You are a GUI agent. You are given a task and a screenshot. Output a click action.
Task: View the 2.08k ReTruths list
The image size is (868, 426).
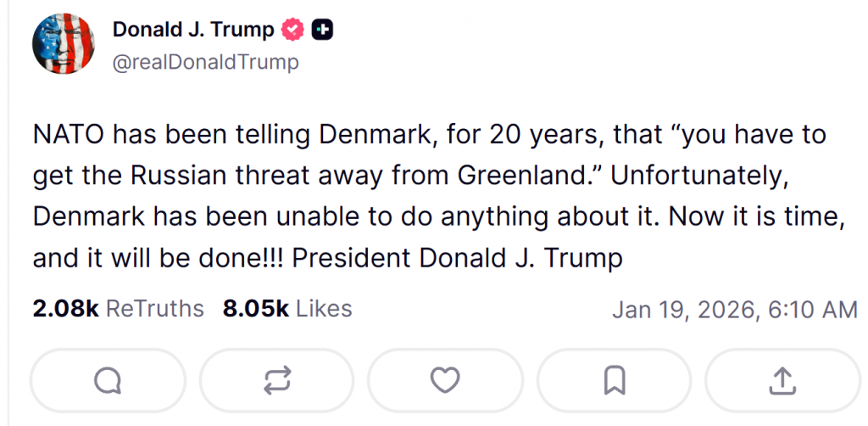pyautogui.click(x=119, y=308)
